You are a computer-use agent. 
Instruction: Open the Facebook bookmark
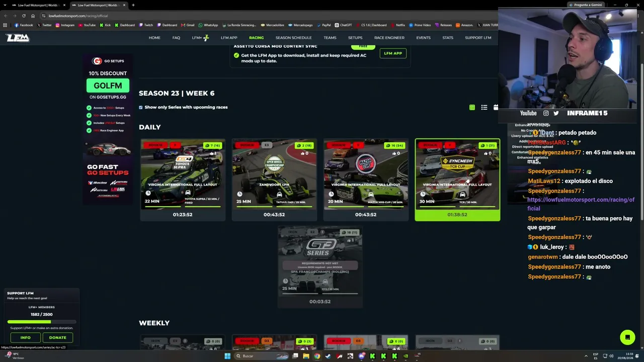24,25
